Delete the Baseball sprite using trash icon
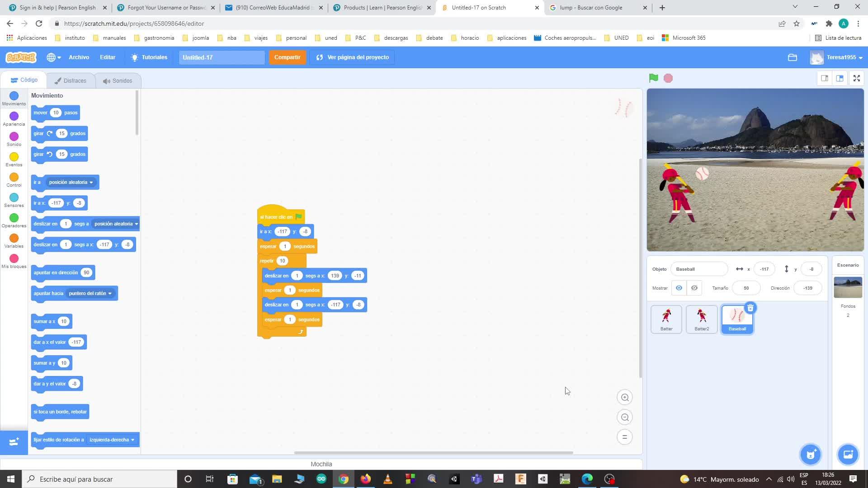The image size is (868, 488). (750, 308)
